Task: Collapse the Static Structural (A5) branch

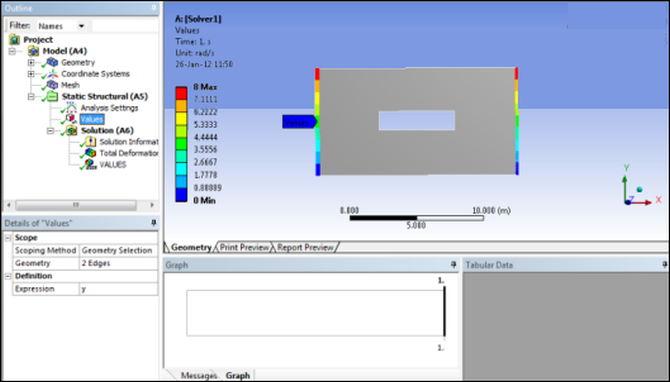Action: (x=31, y=96)
